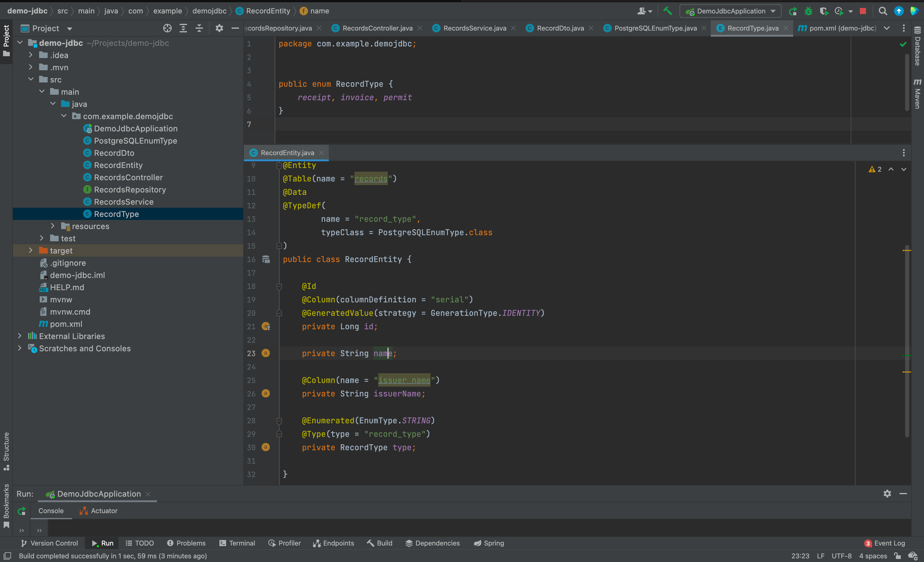Change LF line separator in status bar
This screenshot has width=924, height=562.
[820, 556]
